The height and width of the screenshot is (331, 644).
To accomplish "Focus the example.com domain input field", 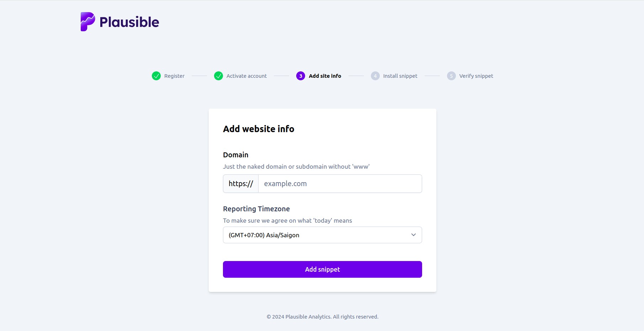I will coord(340,184).
